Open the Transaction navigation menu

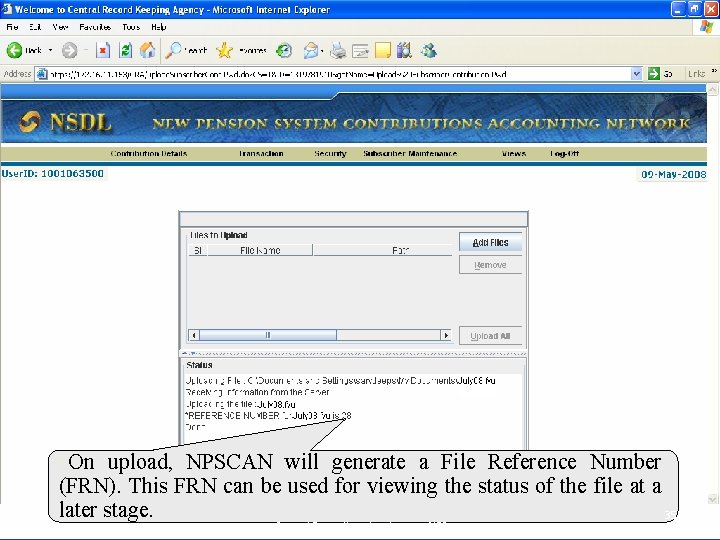(x=261, y=153)
